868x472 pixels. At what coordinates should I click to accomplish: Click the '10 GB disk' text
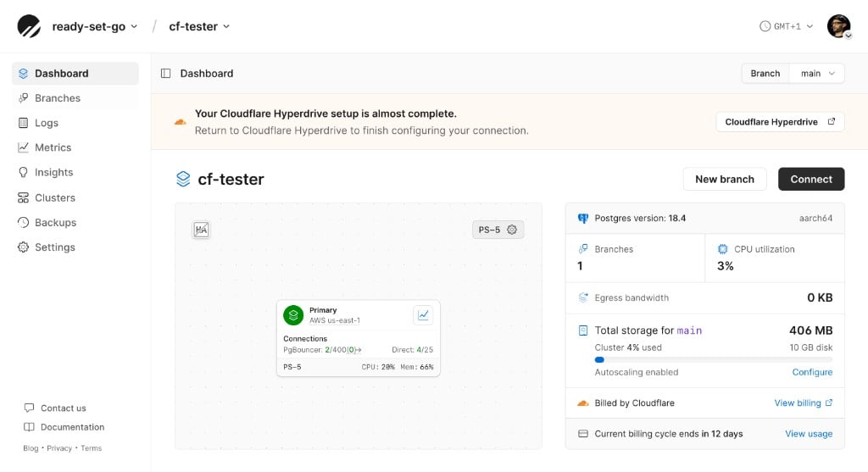(x=811, y=347)
